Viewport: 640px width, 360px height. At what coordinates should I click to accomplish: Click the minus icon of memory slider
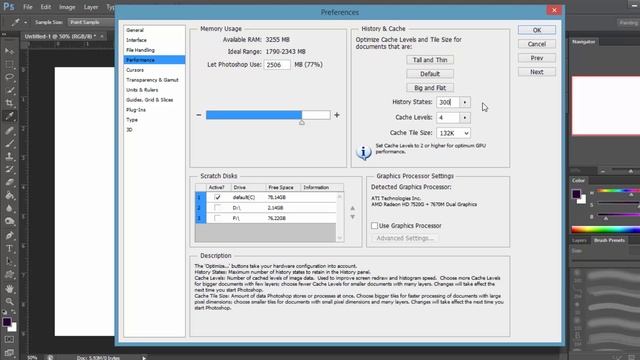199,115
